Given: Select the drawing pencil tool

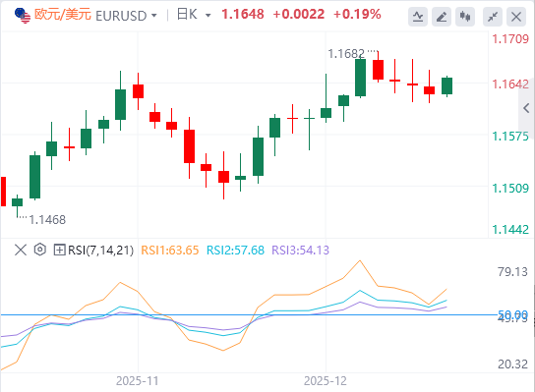Looking at the screenshot, I should coord(442,17).
